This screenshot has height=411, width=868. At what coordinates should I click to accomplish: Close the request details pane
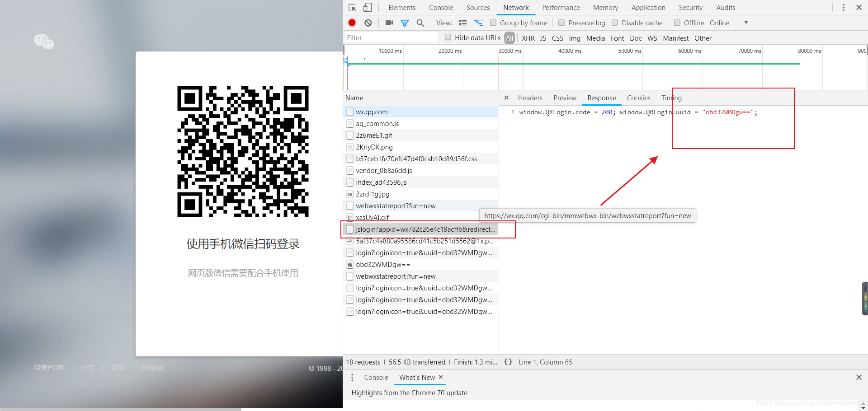(x=506, y=98)
